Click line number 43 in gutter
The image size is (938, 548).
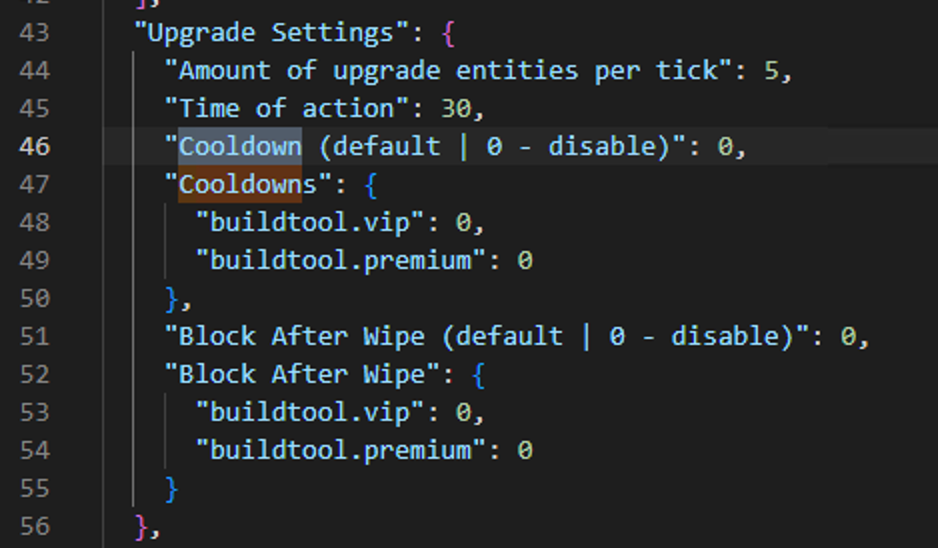34,32
